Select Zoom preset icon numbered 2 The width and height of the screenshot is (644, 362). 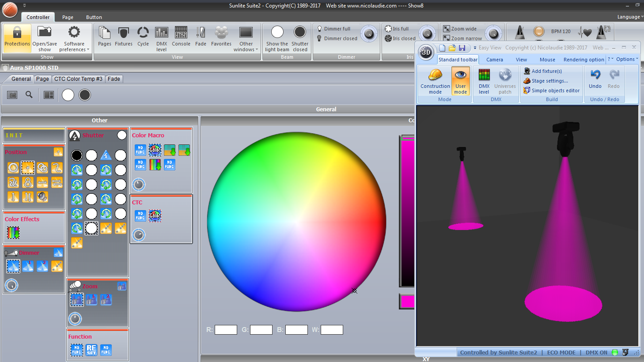(x=106, y=299)
